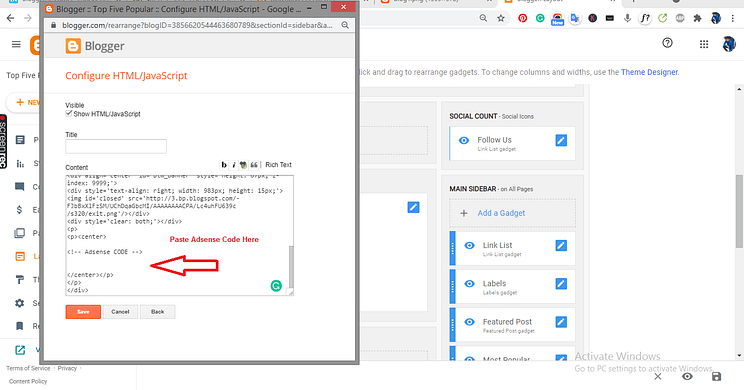The height and width of the screenshot is (390, 744).
Task: Edit the Featured Post gadget
Action: [561, 322]
